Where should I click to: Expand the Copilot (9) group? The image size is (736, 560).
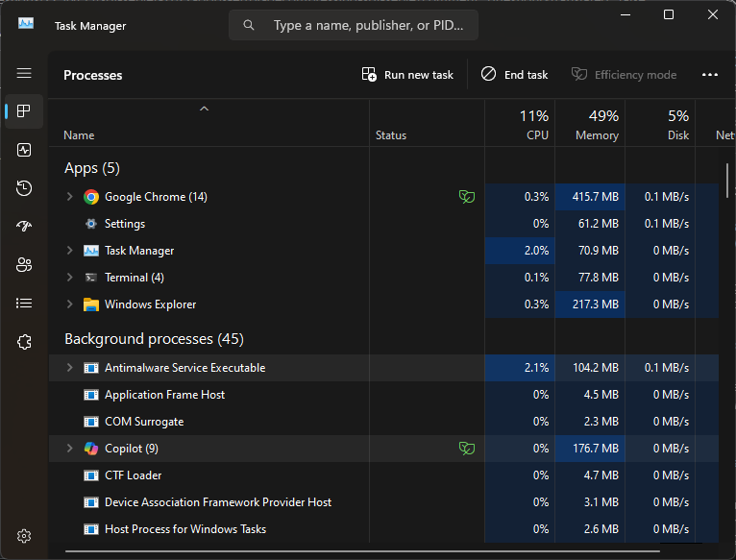pyautogui.click(x=69, y=448)
